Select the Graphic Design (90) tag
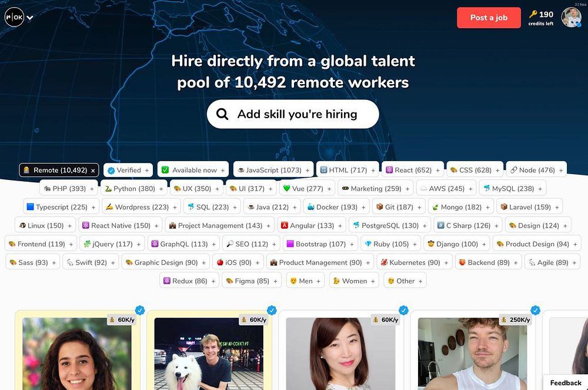588x390 pixels. point(165,262)
